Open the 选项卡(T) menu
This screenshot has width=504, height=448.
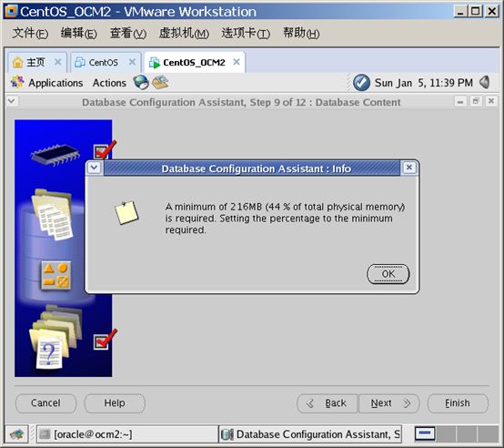point(246,33)
